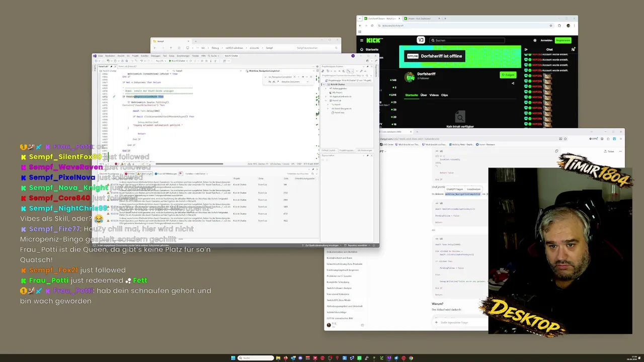Image resolution: width=644 pixels, height=362 pixels.
Task: Open the taskbar clock and date
Action: 632,358
